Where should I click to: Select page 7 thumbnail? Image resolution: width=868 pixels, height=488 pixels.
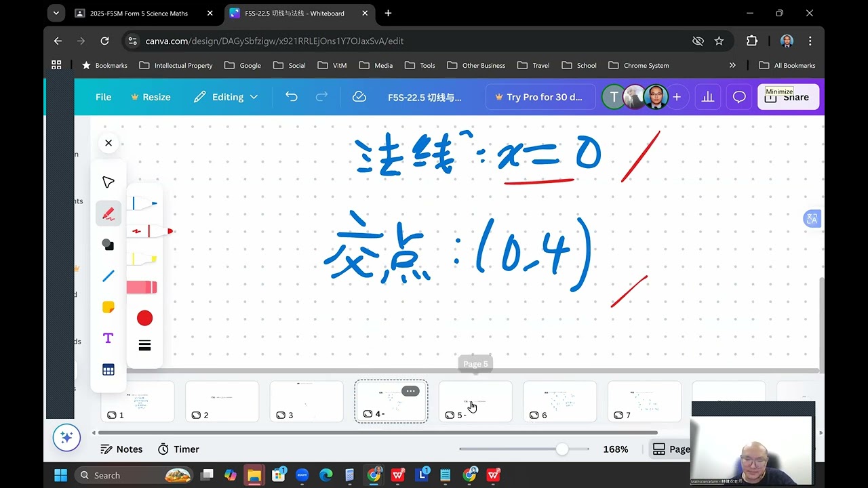(644, 401)
